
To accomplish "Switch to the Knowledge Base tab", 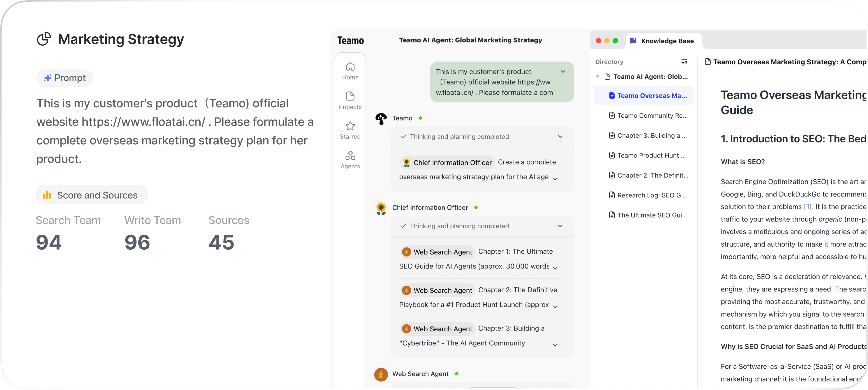I will click(x=664, y=41).
